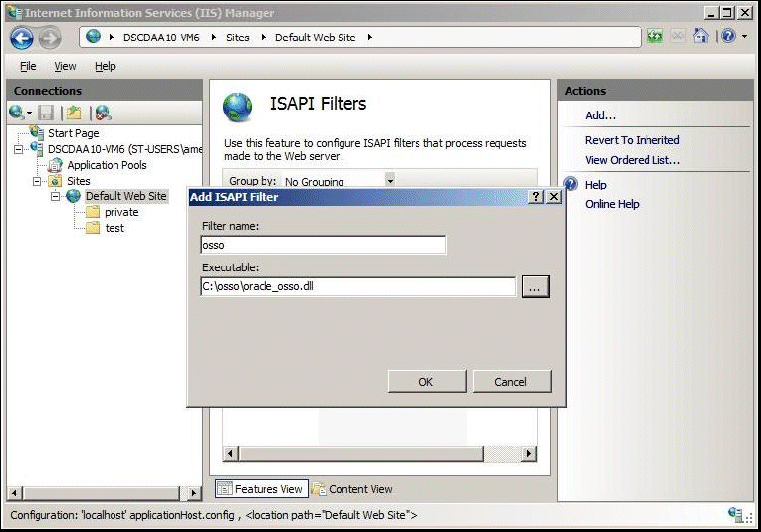Click the Help question mark icon in Actions
761x532 pixels.
click(x=571, y=184)
